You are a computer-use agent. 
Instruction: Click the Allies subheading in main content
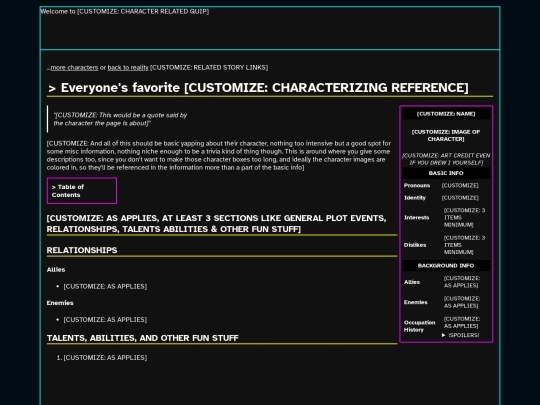coord(56,270)
